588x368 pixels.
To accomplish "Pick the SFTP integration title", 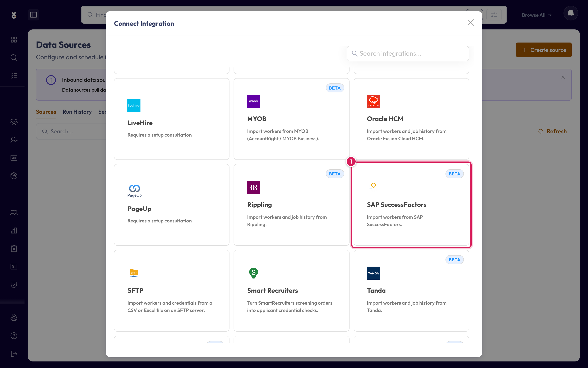I will coord(135,291).
